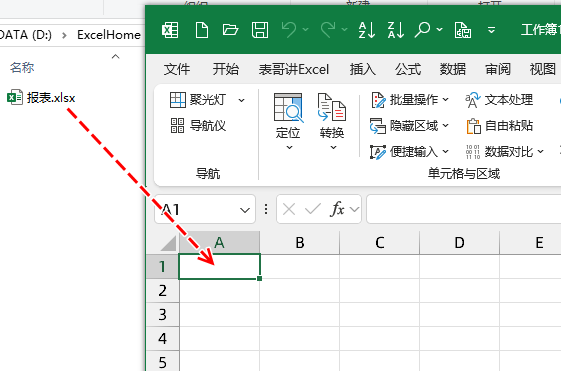Click the magnifier search icon in toolbar
561x371 pixels.
click(x=422, y=30)
